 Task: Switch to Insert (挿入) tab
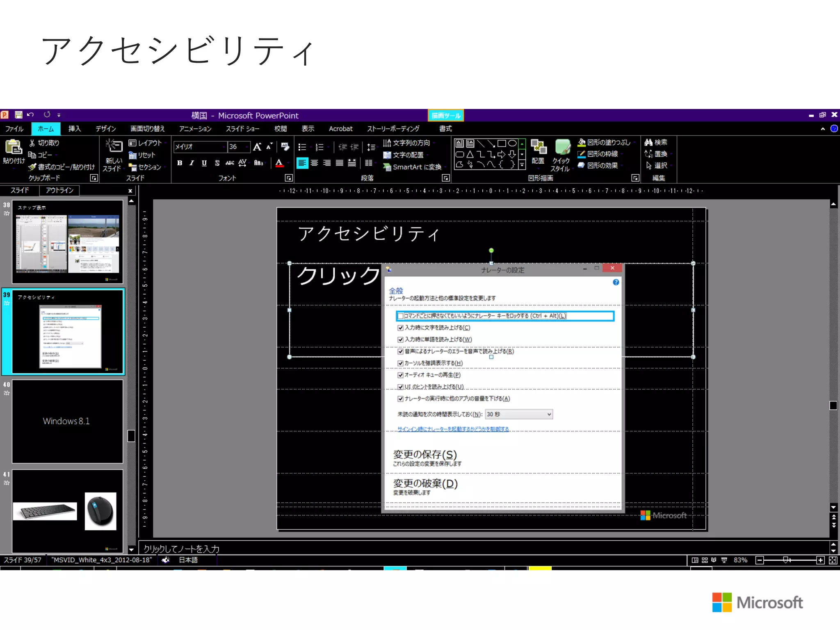point(75,129)
